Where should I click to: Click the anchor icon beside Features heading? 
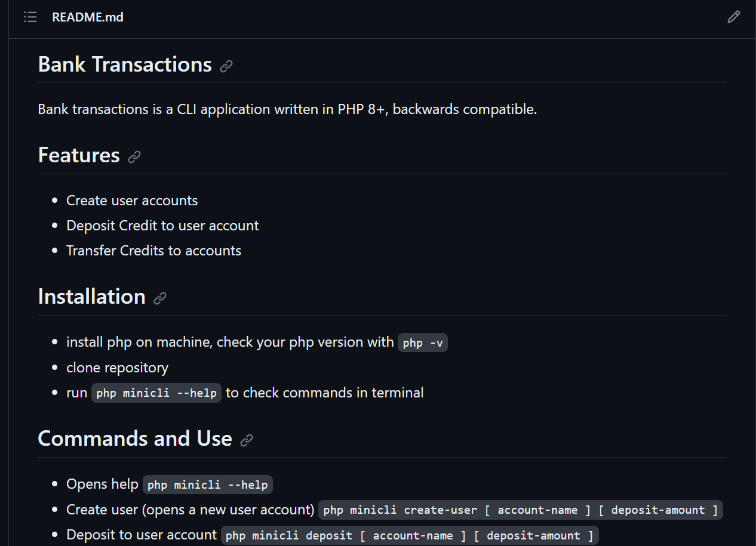click(x=134, y=156)
